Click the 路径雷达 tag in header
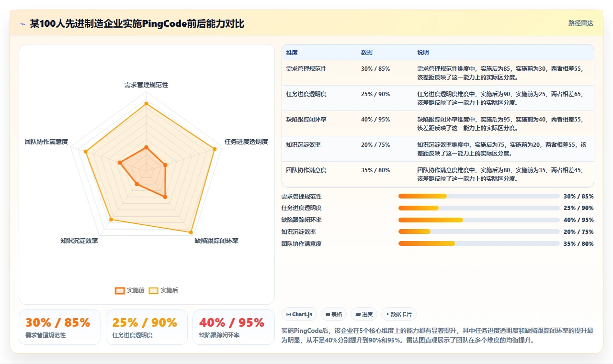The image size is (613, 364). coord(580,23)
